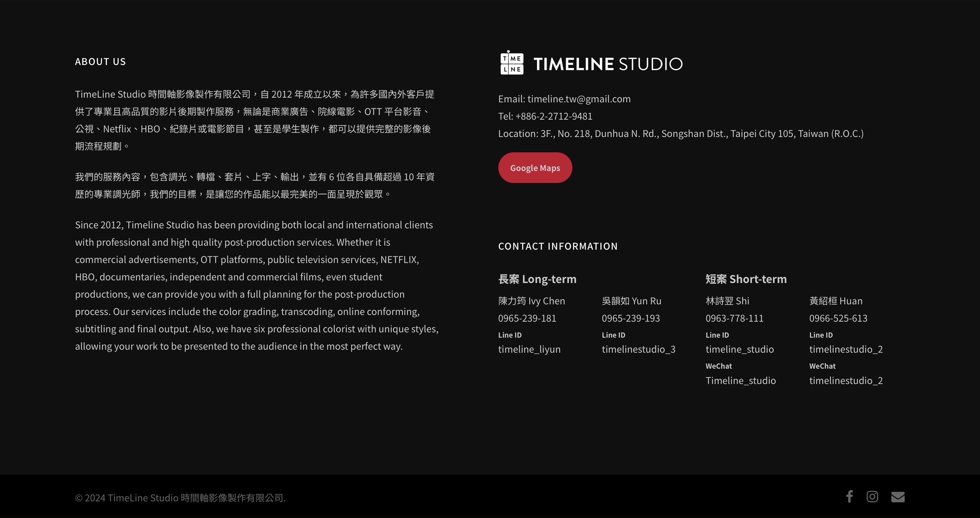
Task: Click the TimeLine square logo icon
Action: pyautogui.click(x=512, y=63)
